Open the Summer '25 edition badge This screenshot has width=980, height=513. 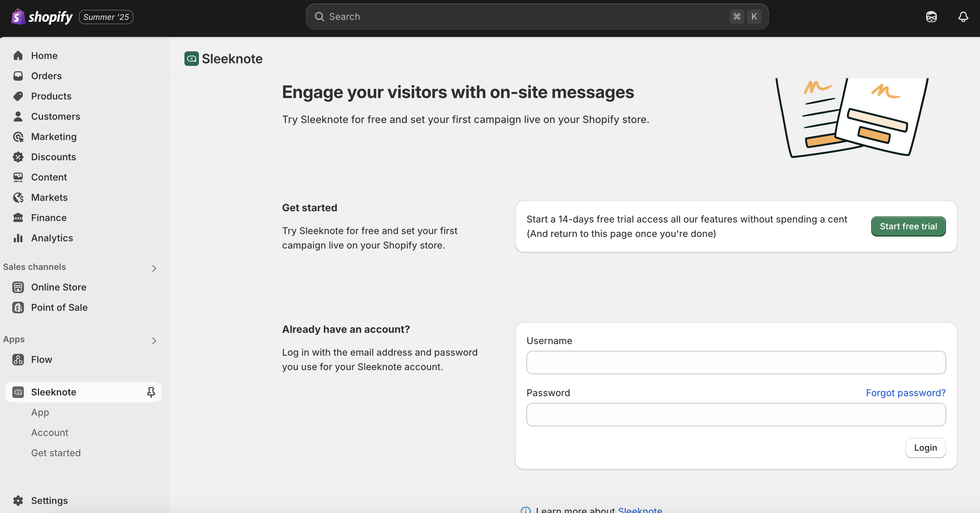[x=106, y=17]
